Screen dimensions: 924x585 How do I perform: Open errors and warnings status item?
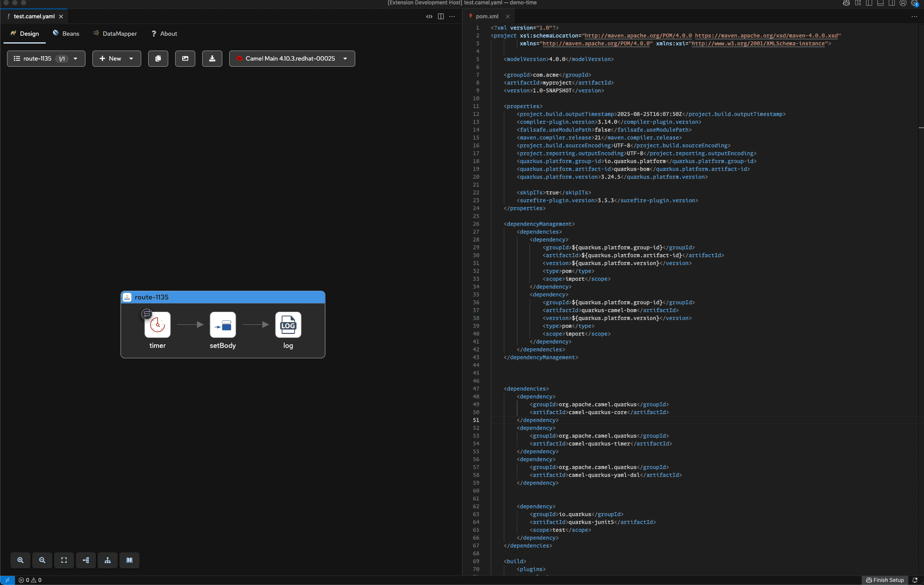click(x=30, y=580)
